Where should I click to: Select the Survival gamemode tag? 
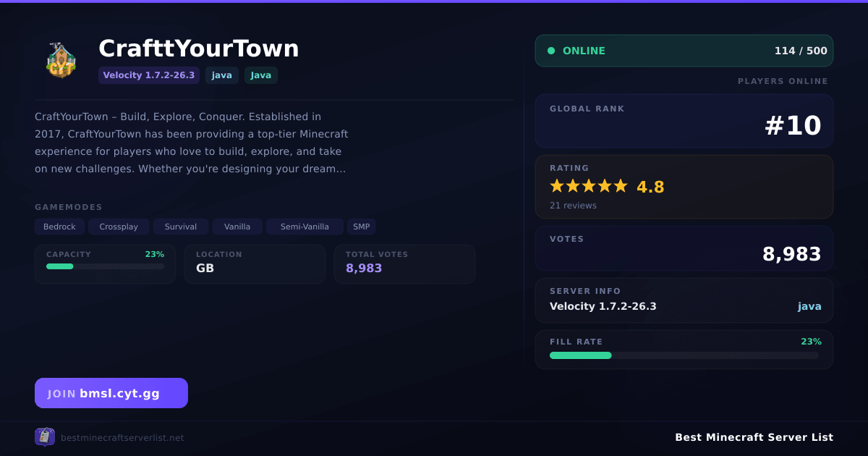coord(181,227)
